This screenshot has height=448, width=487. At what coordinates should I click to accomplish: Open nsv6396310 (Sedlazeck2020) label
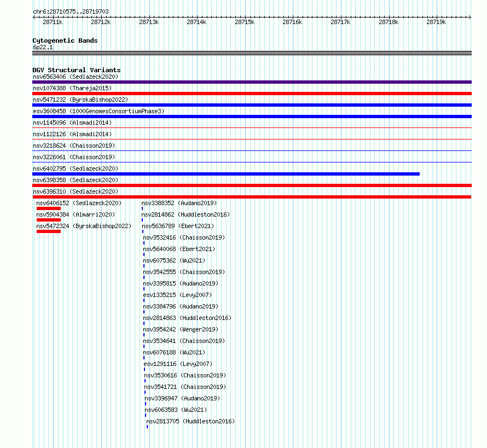tap(76, 191)
